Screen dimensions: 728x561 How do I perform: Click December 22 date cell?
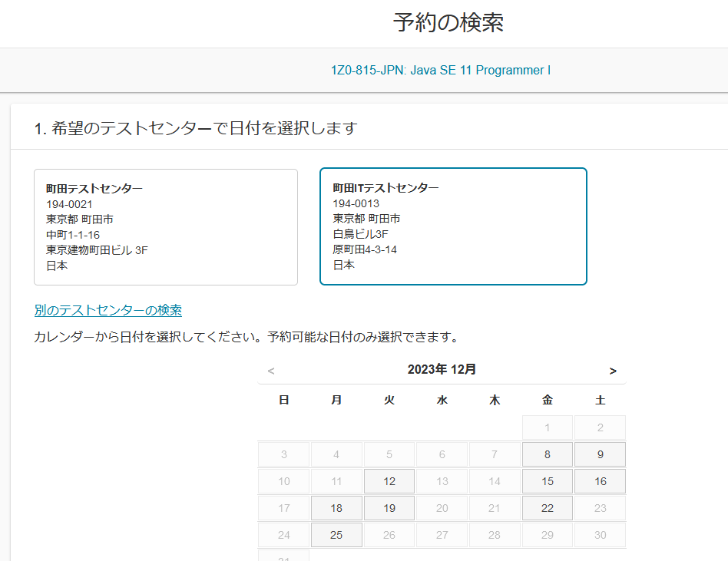click(547, 508)
